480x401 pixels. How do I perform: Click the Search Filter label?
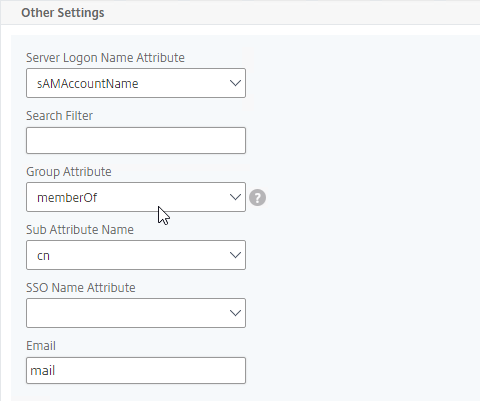pos(59,116)
